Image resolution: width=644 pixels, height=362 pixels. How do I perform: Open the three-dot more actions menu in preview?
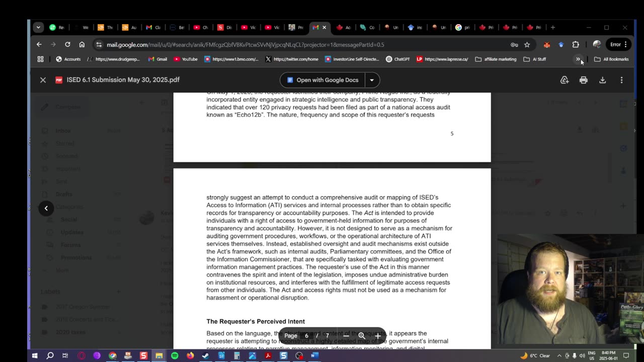click(621, 80)
